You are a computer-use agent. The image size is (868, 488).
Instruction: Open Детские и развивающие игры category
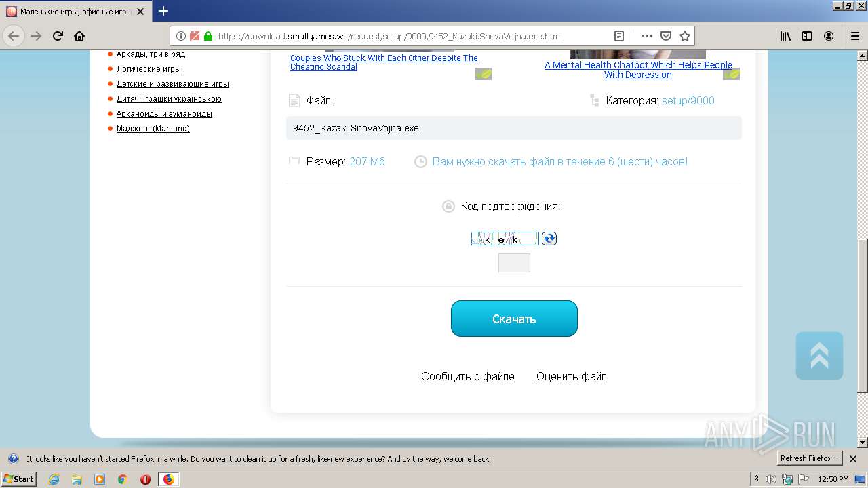point(173,84)
